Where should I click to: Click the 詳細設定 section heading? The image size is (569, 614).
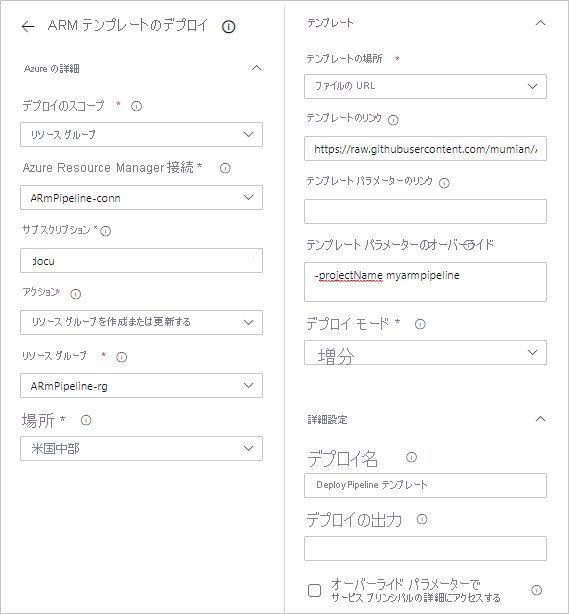point(327,420)
